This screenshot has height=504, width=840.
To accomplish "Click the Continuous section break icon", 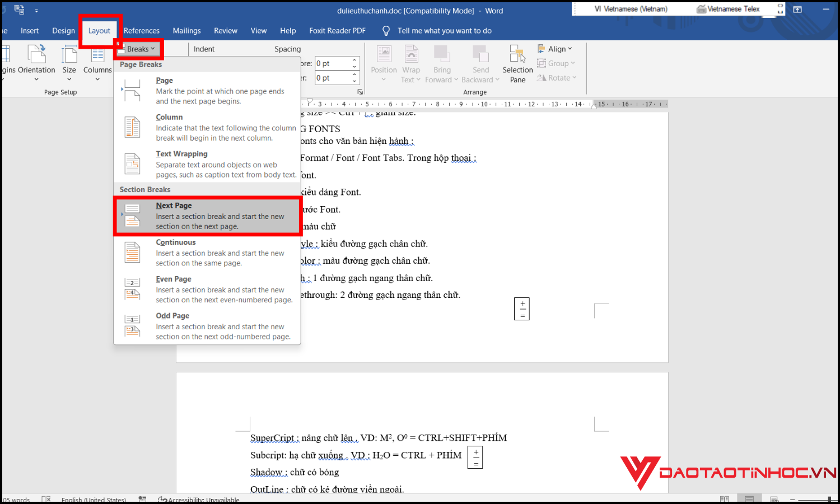I will tap(132, 253).
